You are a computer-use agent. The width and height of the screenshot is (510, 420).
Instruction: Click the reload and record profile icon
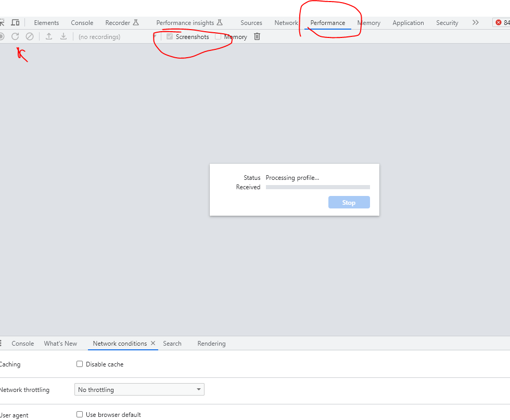(x=15, y=36)
